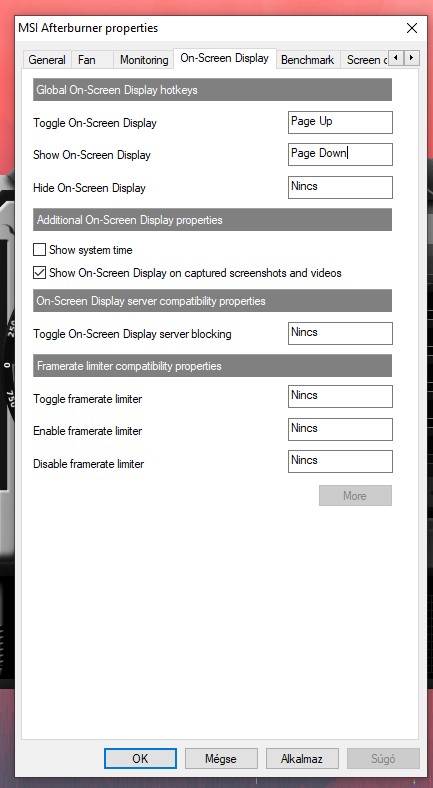The width and height of the screenshot is (433, 788).
Task: Click Disable framerate limiter hotkey field
Action: pos(340,461)
